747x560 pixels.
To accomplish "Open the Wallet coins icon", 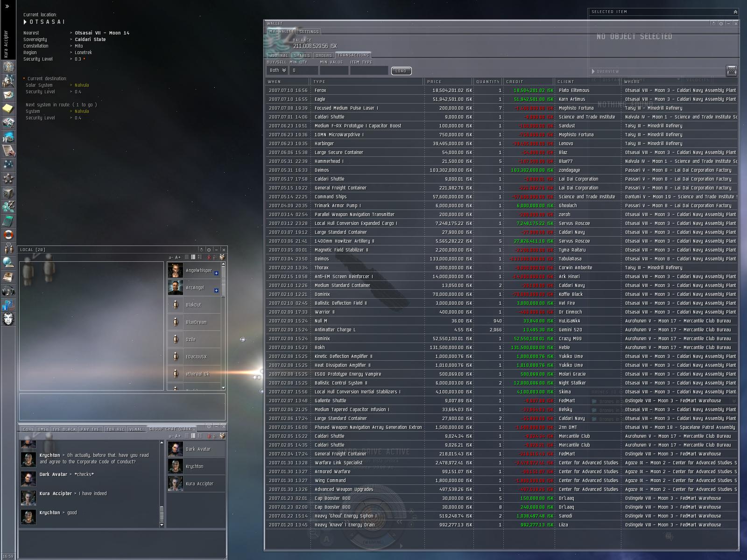I will 8,207.
